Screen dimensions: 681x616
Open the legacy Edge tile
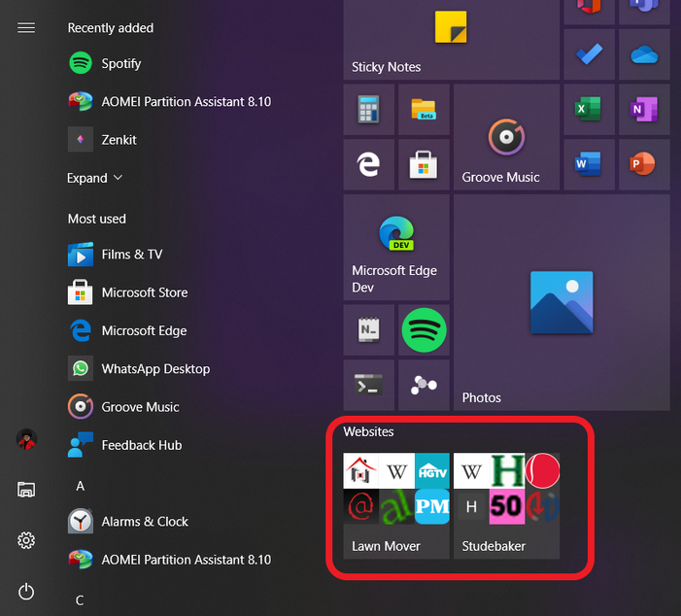point(369,164)
